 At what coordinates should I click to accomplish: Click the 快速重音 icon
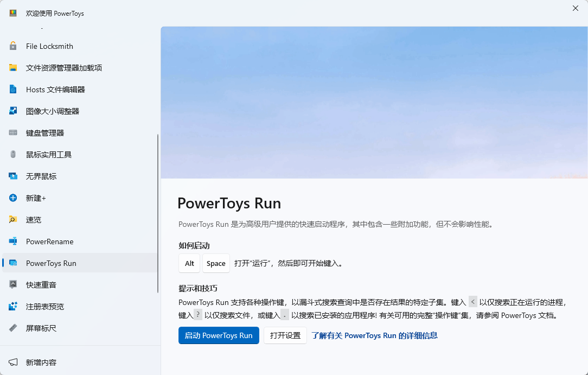13,284
